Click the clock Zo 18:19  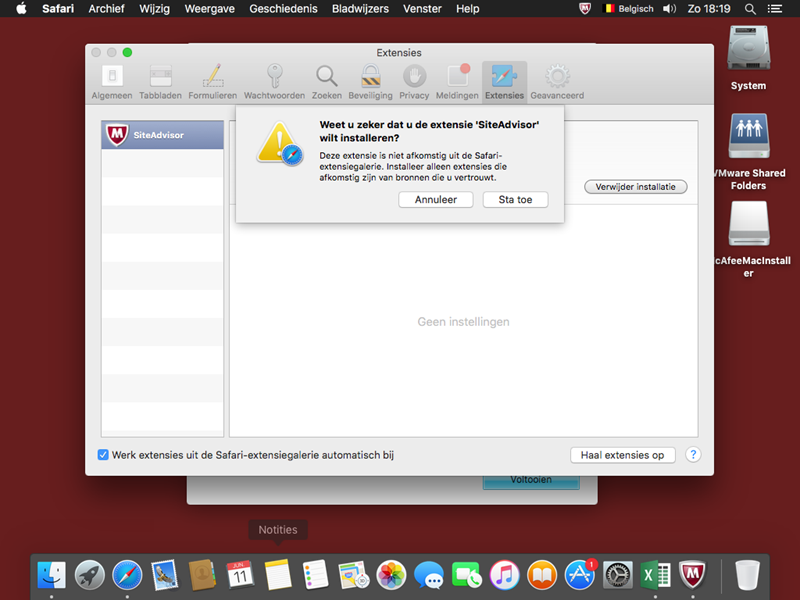pos(709,9)
